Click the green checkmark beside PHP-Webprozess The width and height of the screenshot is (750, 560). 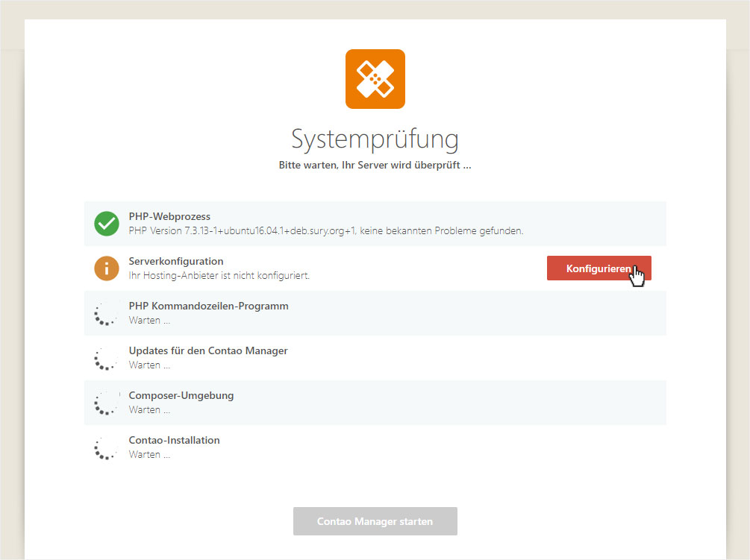click(106, 224)
